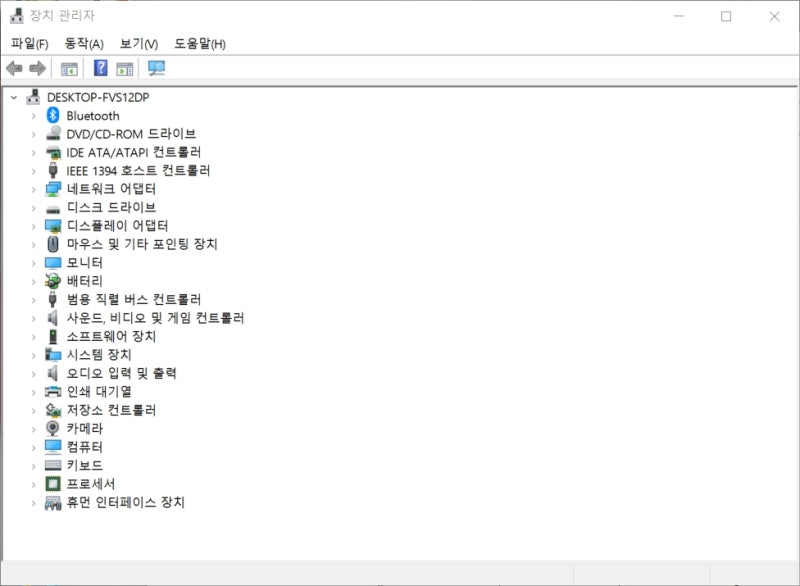Click the keyboard icon beside 키보드
This screenshot has width=800, height=586.
click(x=52, y=466)
